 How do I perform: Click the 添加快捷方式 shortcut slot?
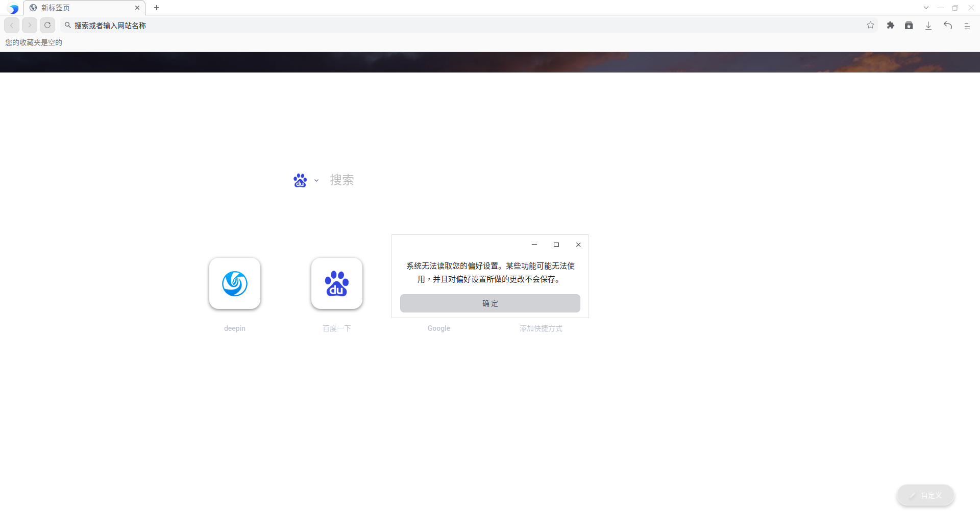pyautogui.click(x=541, y=328)
